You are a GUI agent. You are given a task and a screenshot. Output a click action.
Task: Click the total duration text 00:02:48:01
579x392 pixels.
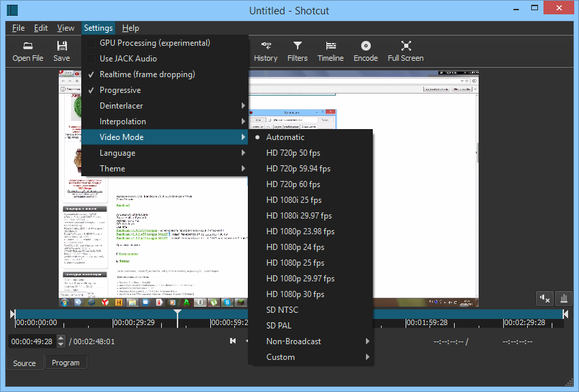click(94, 341)
